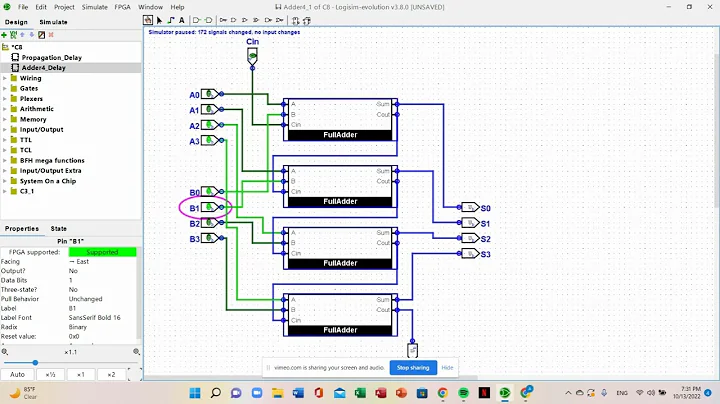Viewport: 720px width, 404px height.
Task: Select the arrow Edit selection tool
Action: 159,20
